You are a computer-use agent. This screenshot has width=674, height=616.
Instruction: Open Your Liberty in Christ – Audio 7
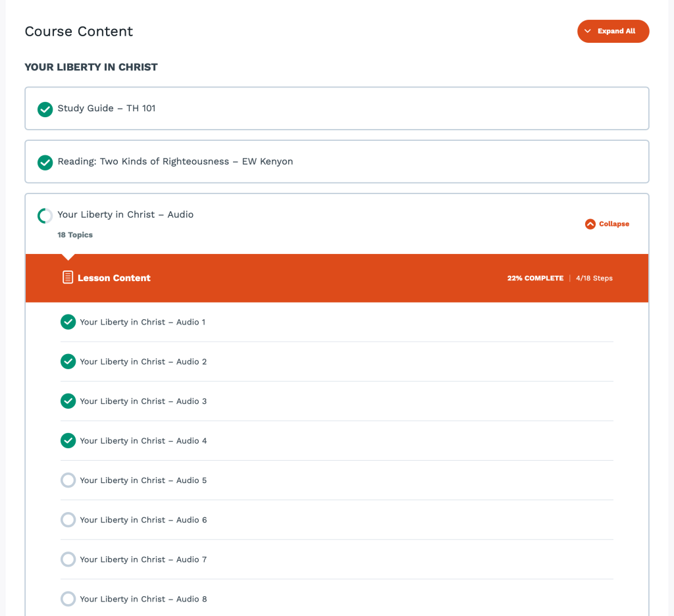[x=143, y=559]
